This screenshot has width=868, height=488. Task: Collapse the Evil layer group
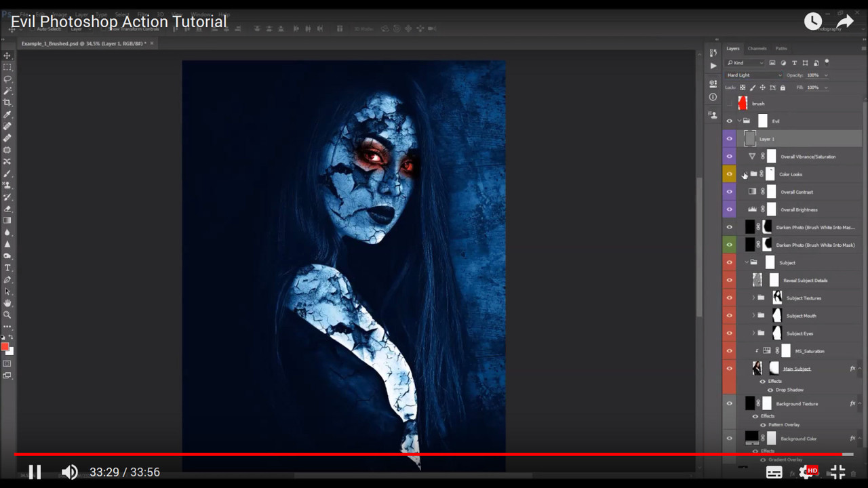tap(739, 120)
